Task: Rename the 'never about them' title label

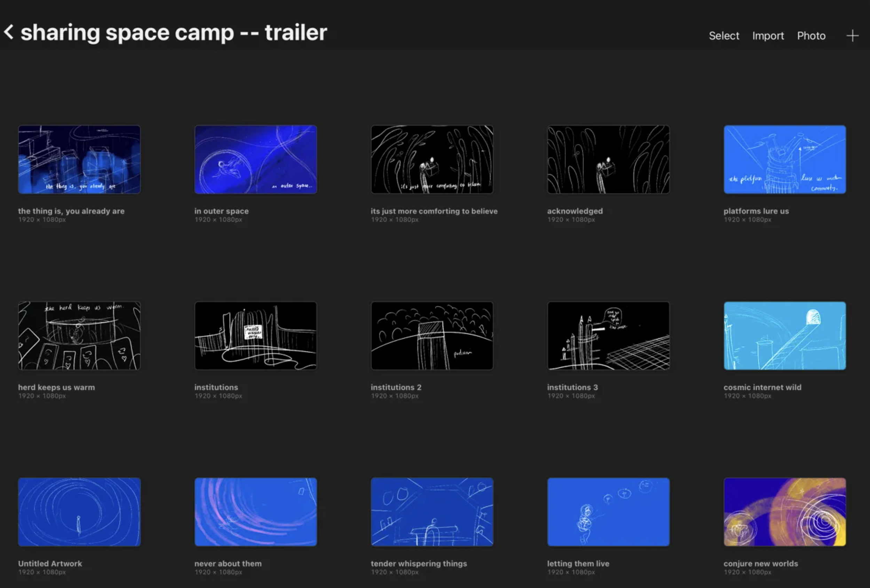Action: coord(228,563)
